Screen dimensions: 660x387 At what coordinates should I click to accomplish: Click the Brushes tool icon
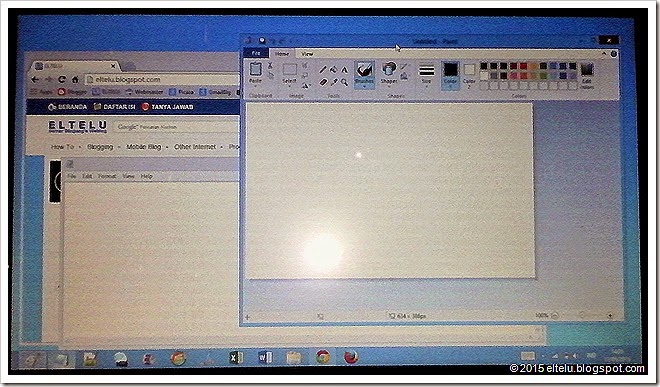(364, 69)
